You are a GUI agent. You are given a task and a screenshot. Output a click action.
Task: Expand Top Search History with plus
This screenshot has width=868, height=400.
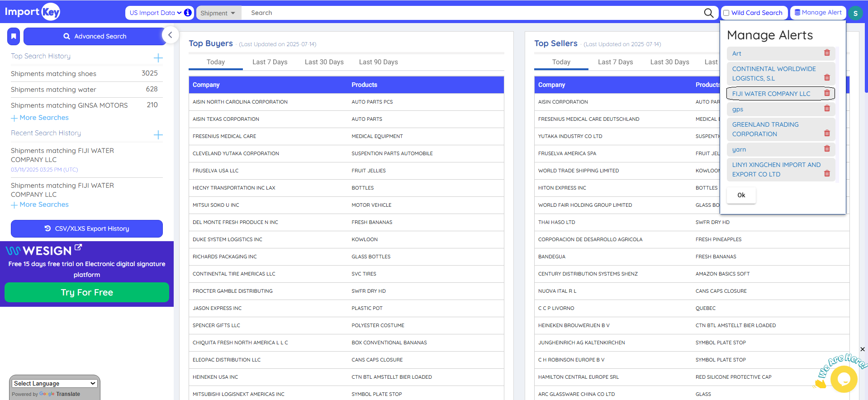click(x=158, y=58)
